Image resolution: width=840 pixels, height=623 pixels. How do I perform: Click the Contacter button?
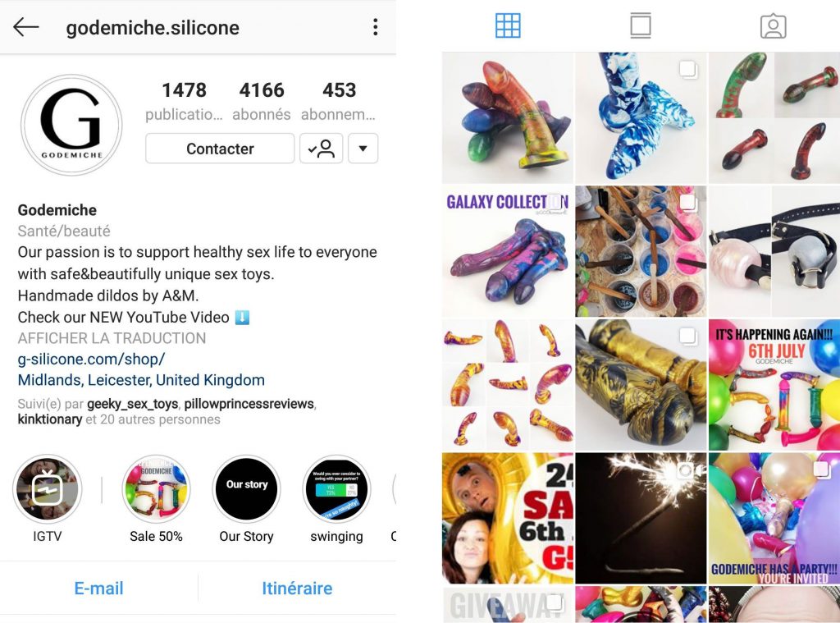coord(220,149)
